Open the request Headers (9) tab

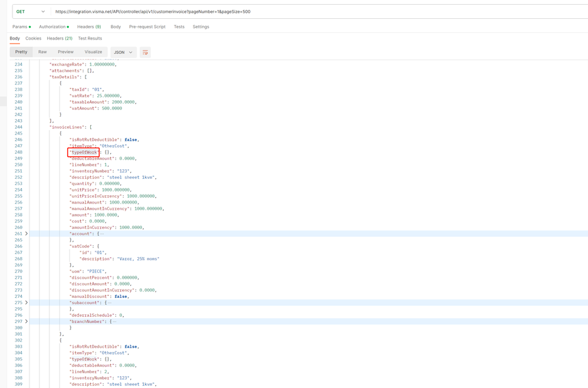[89, 27]
